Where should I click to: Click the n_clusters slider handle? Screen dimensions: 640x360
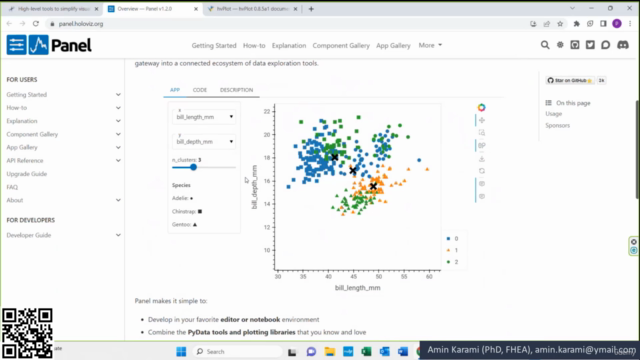pyautogui.click(x=193, y=167)
